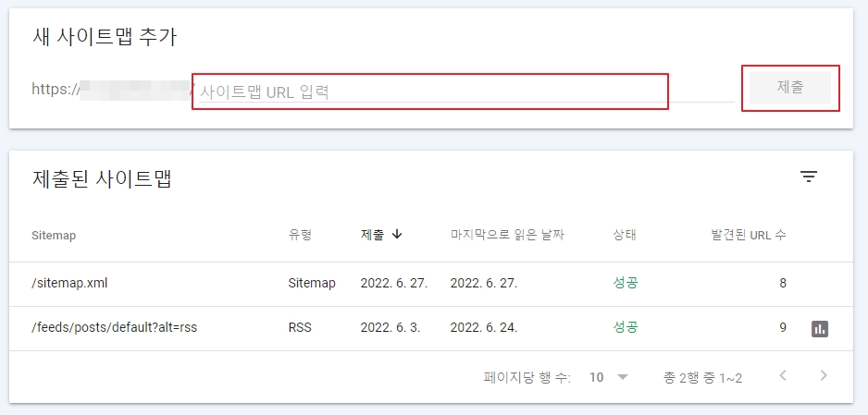868x415 pixels.
Task: Open the filter icon for submitted sitemaps
Action: (809, 177)
